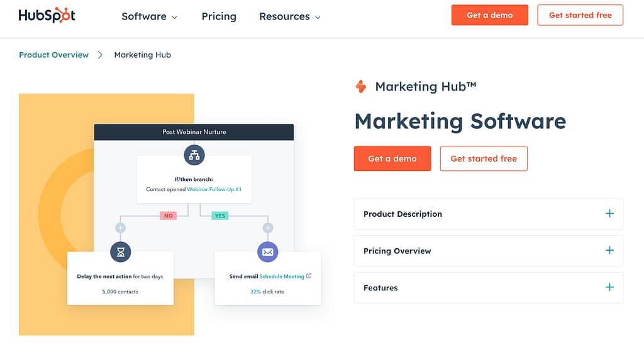Click the hourglass delay action icon
This screenshot has height=362, width=644.
[120, 251]
